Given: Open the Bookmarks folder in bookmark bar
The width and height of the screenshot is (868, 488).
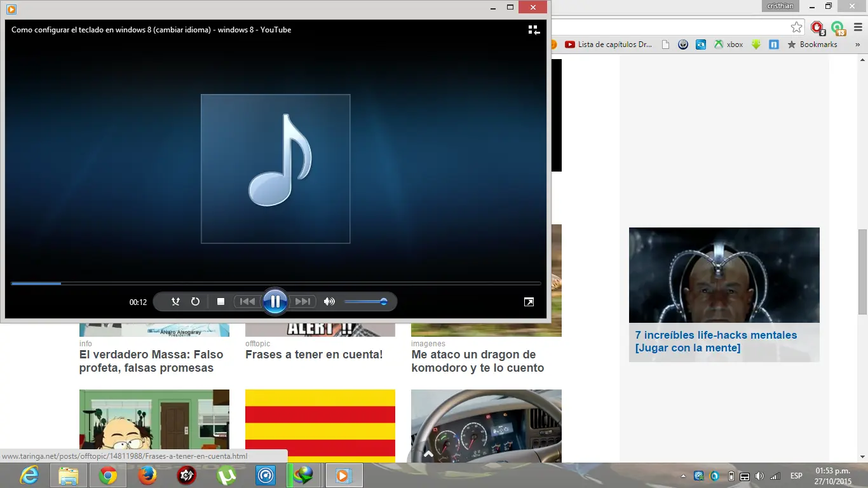Looking at the screenshot, I should click(x=812, y=44).
